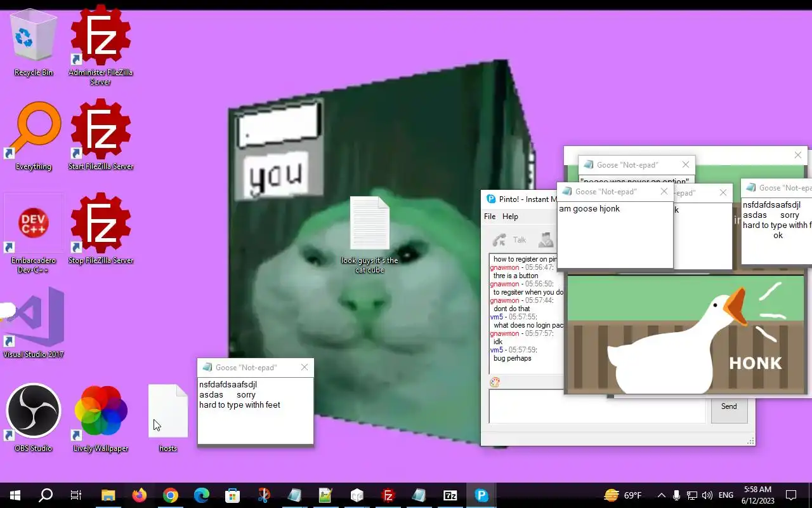Open the Everything search shortcut
Viewport: 812px width, 508px height.
[x=34, y=137]
